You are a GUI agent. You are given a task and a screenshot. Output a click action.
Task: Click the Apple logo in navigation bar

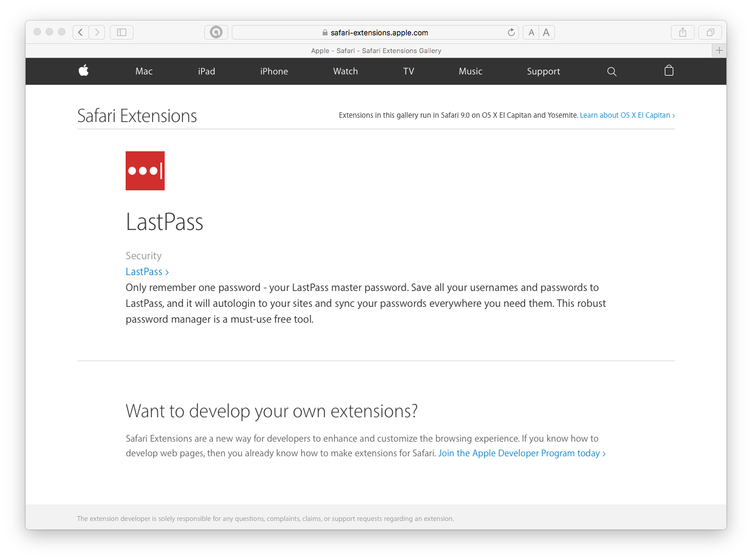(84, 71)
